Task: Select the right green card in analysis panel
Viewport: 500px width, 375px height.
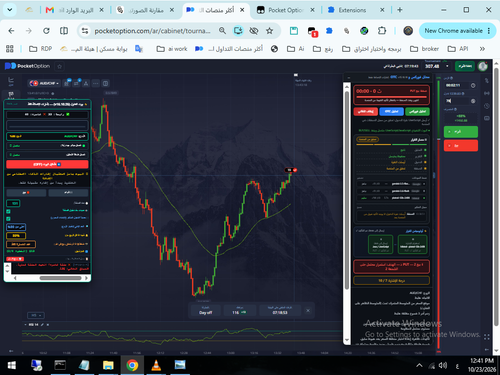Action: [412, 244]
